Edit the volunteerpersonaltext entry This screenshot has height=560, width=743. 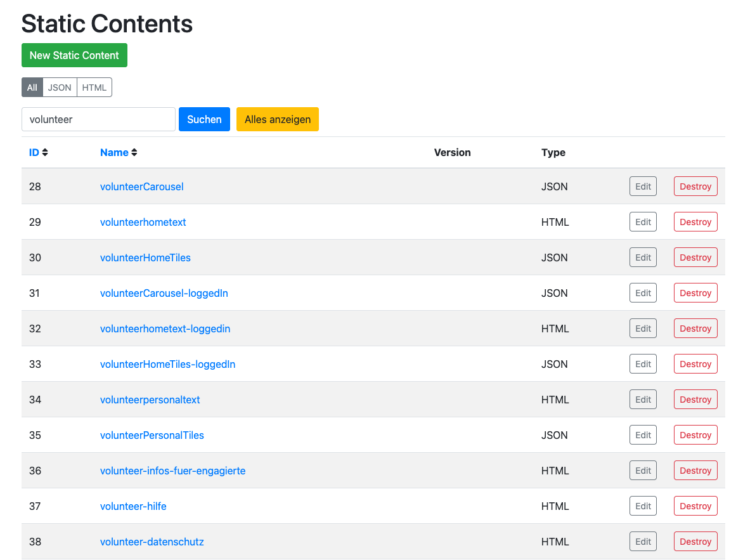[x=643, y=400]
